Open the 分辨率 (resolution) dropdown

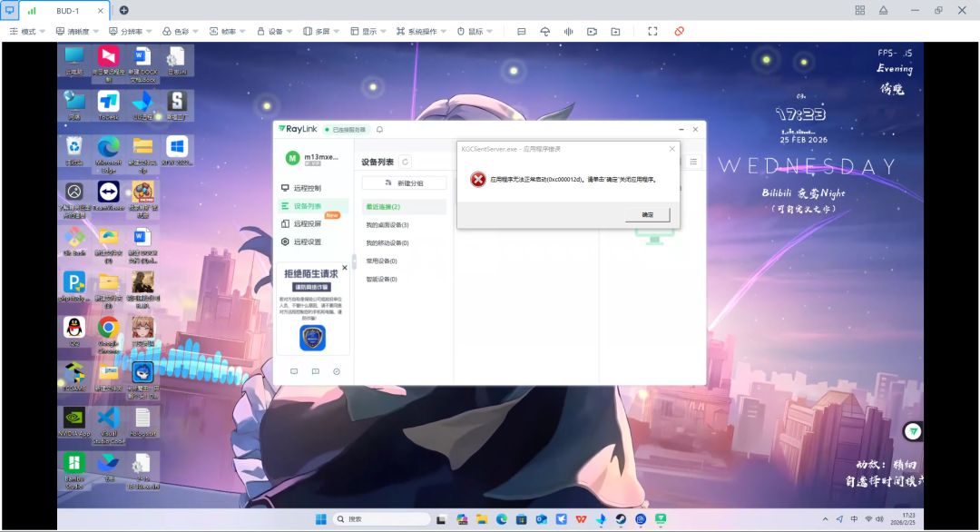tap(130, 31)
